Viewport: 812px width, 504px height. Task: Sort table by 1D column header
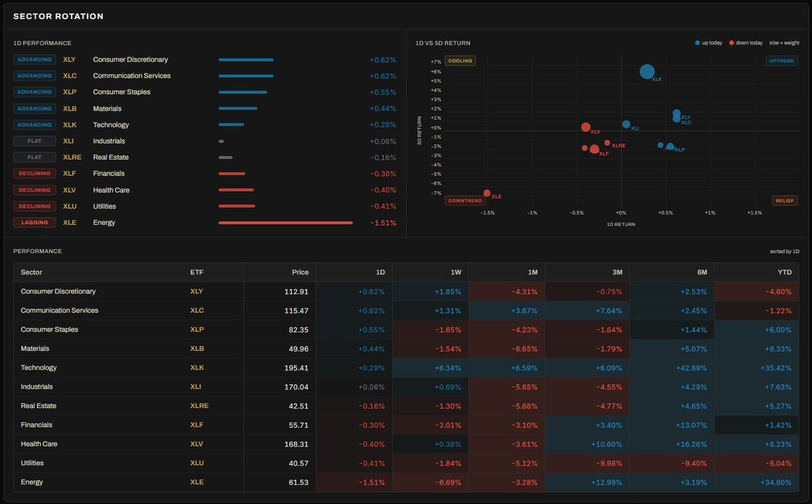(354, 272)
